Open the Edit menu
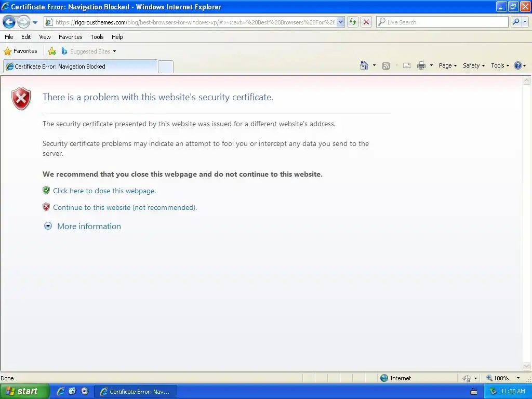This screenshot has height=399, width=532. tap(26, 37)
